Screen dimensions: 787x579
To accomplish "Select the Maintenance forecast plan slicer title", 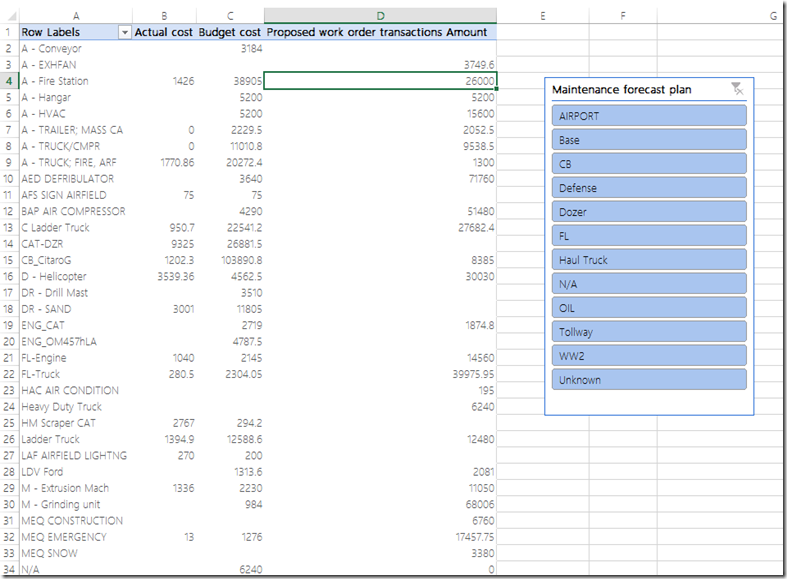I will 621,90.
